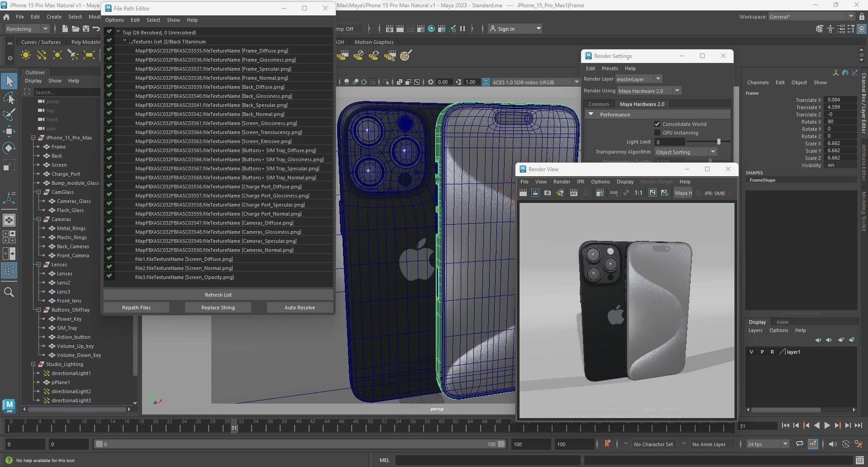Open animation preferences running-man icon
This screenshot has width=868, height=467.
(858, 444)
